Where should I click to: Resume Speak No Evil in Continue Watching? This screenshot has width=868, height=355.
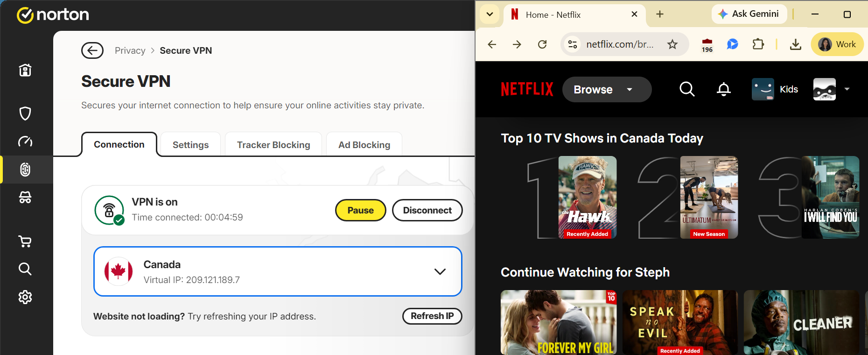click(680, 322)
